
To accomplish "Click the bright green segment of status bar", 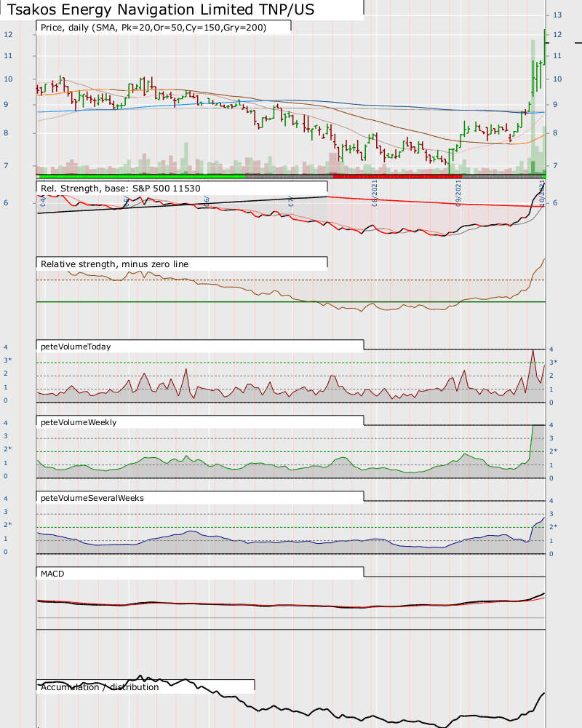I will pyautogui.click(x=141, y=176).
